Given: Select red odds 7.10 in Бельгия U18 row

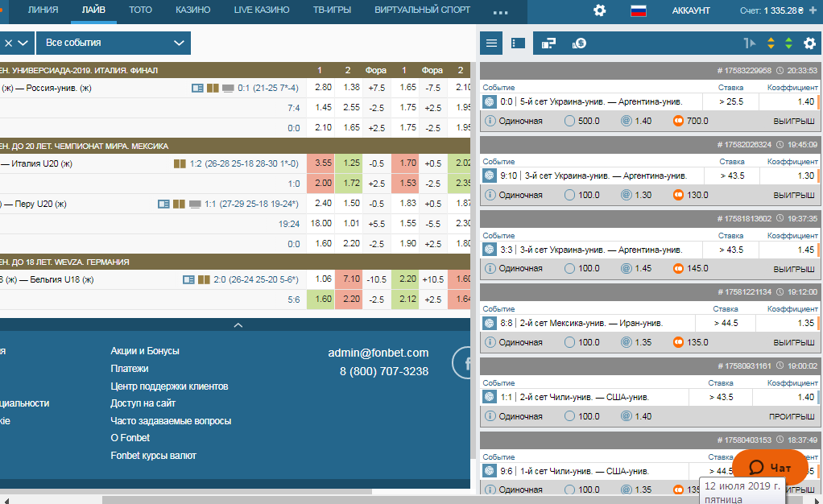Looking at the screenshot, I should point(349,279).
